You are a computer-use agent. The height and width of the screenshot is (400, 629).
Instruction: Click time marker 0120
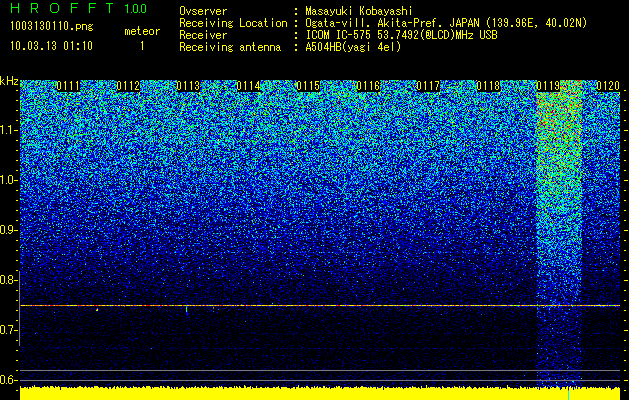click(x=608, y=86)
